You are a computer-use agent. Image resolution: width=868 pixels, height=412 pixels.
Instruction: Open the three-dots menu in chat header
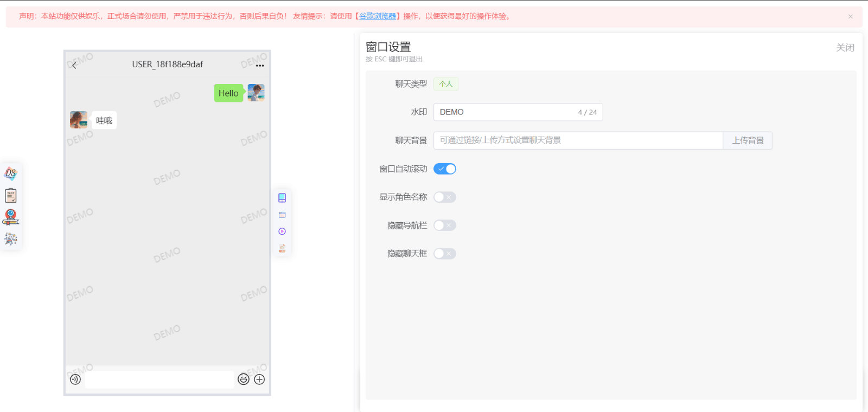pyautogui.click(x=260, y=66)
